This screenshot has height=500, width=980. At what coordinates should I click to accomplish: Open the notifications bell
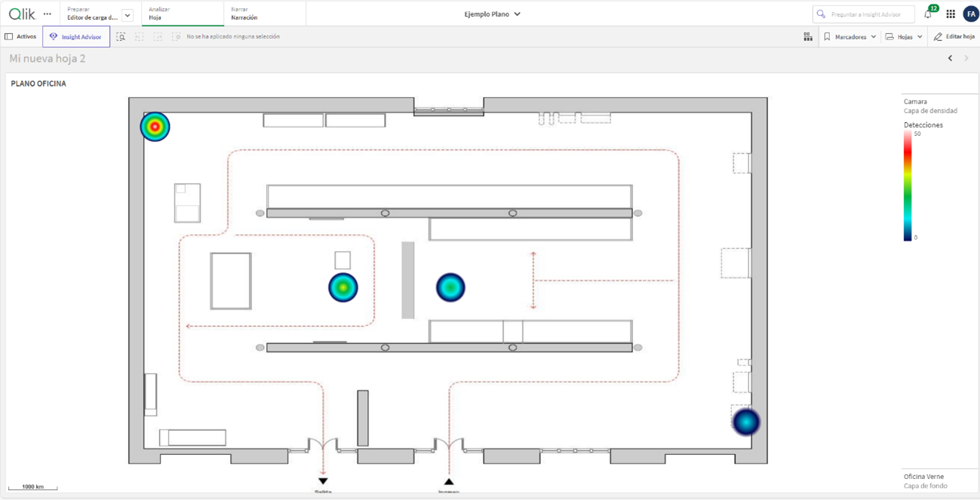(928, 14)
